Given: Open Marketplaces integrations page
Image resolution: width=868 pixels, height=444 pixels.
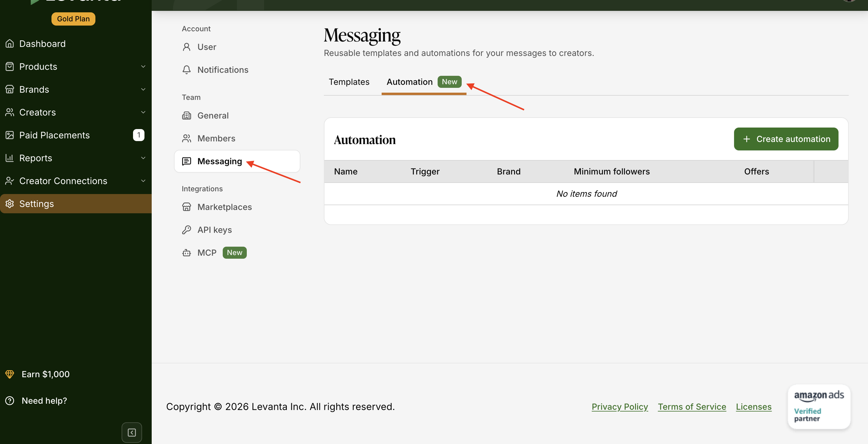Looking at the screenshot, I should [237, 207].
